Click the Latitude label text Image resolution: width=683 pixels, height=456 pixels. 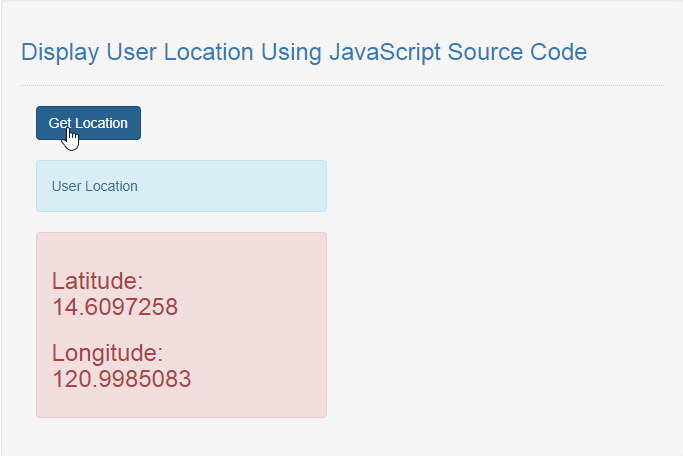pyautogui.click(x=98, y=280)
